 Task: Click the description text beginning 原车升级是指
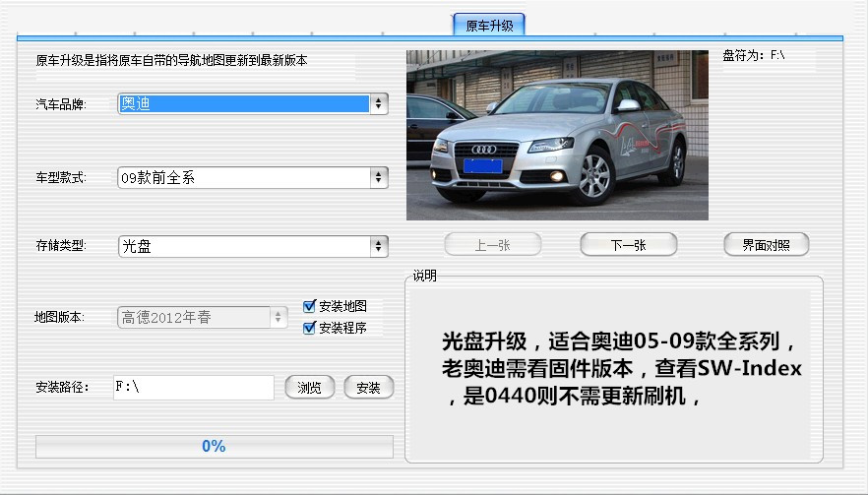[171, 60]
